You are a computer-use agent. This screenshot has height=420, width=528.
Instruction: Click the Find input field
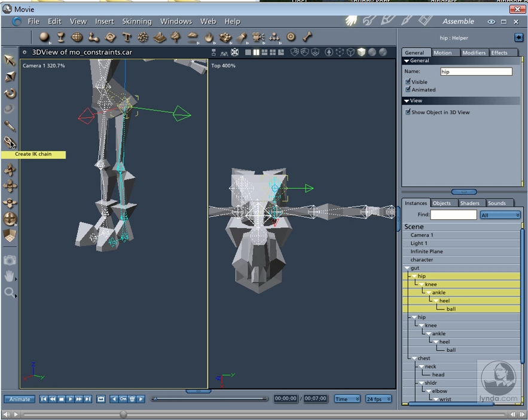click(453, 215)
